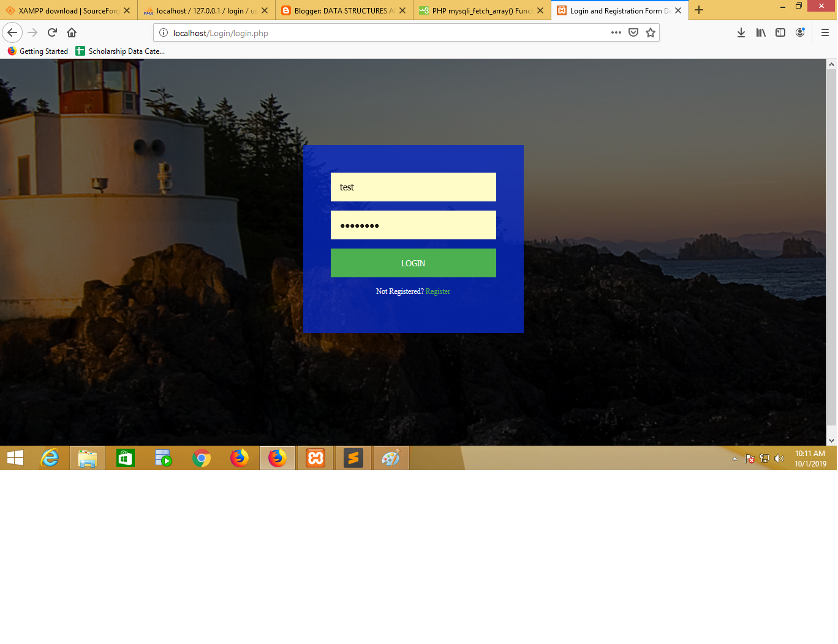The image size is (838, 644).
Task: Open the Page Actions menu (three dots)
Action: (616, 32)
